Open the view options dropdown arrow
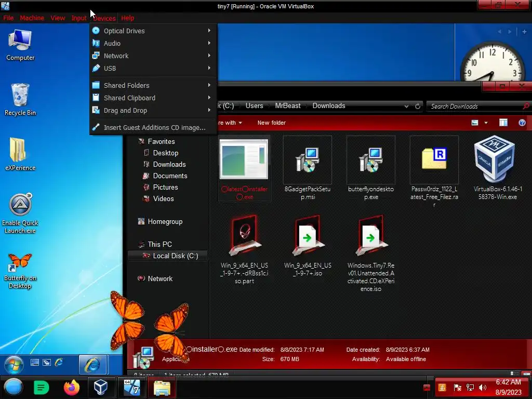 tap(486, 123)
